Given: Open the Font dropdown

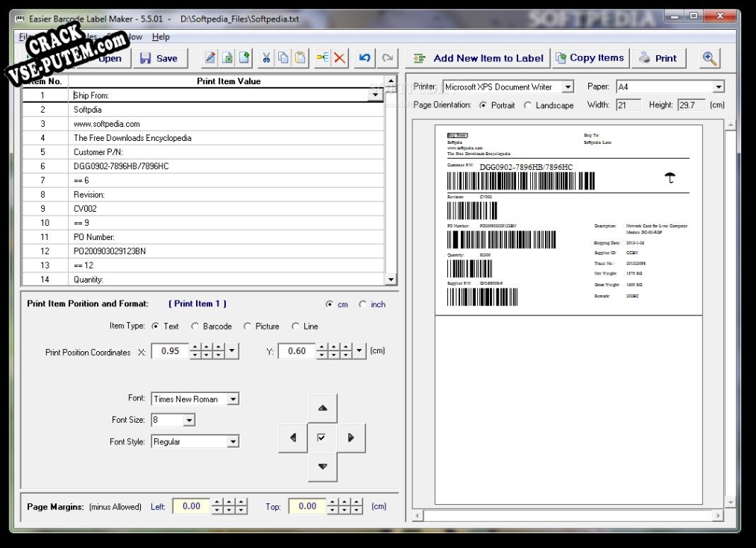Looking at the screenshot, I should coord(233,399).
